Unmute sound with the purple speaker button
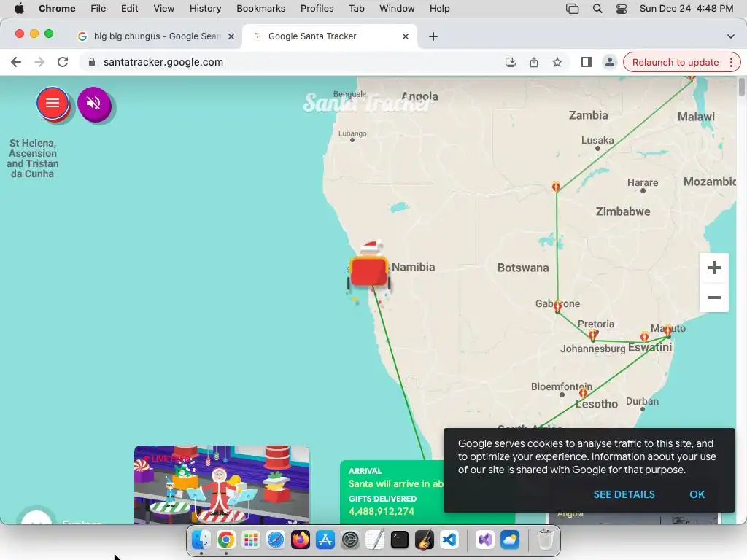The width and height of the screenshot is (747, 560). tap(94, 104)
